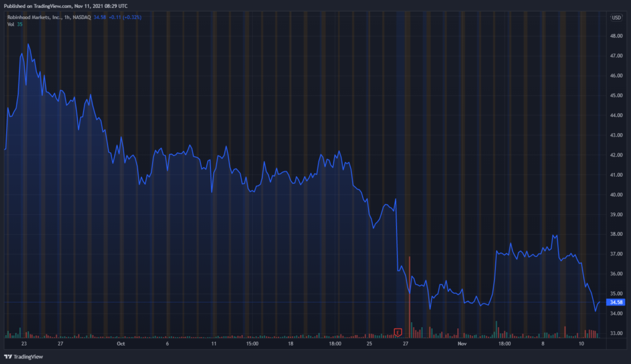631x364 pixels.
Task: Click the 34.58 current price tag
Action: [x=616, y=302]
